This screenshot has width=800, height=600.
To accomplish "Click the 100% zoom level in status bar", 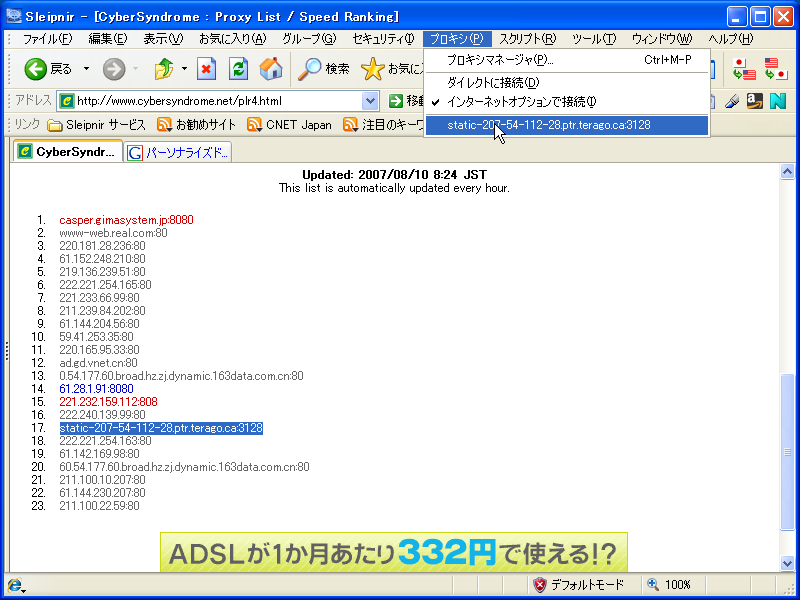I will (x=678, y=585).
